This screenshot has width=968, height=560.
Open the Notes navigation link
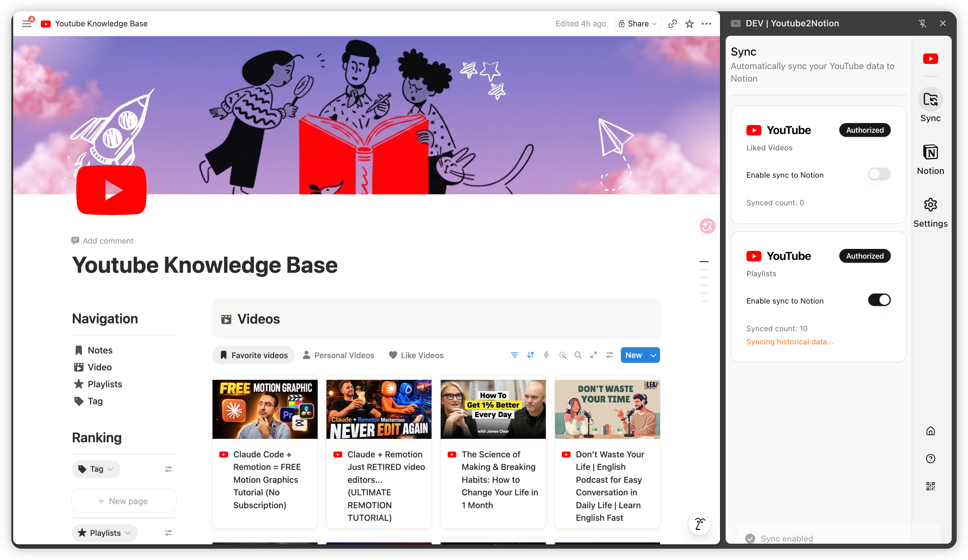click(x=100, y=350)
